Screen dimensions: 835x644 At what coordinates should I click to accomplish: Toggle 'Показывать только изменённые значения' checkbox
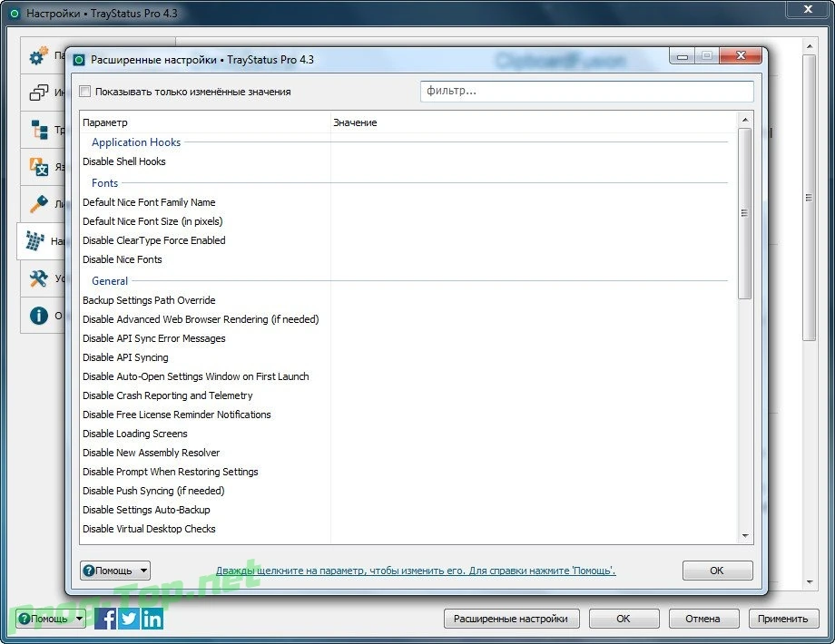(84, 92)
